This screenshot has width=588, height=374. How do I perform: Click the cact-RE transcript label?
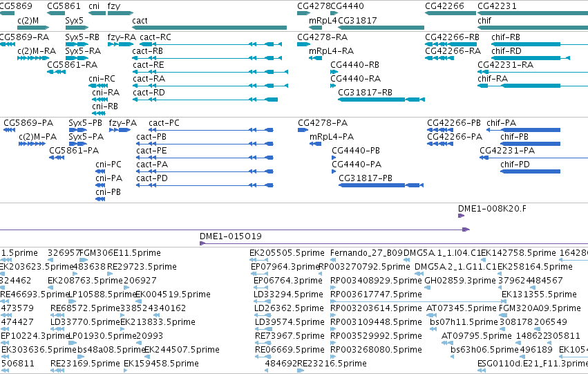point(148,65)
